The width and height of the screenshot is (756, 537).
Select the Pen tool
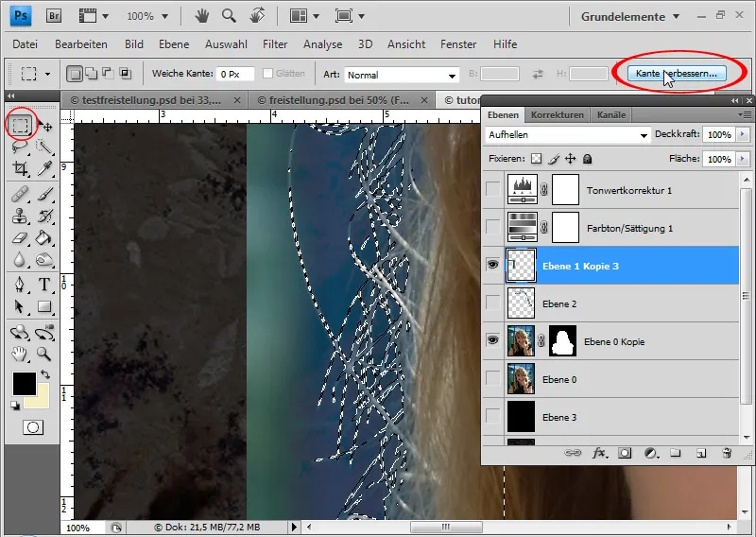tap(20, 285)
